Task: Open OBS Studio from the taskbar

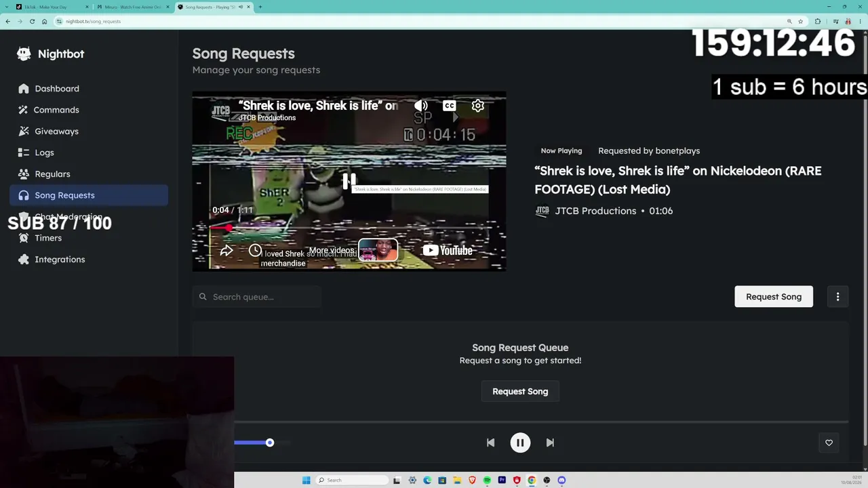Action: click(547, 481)
